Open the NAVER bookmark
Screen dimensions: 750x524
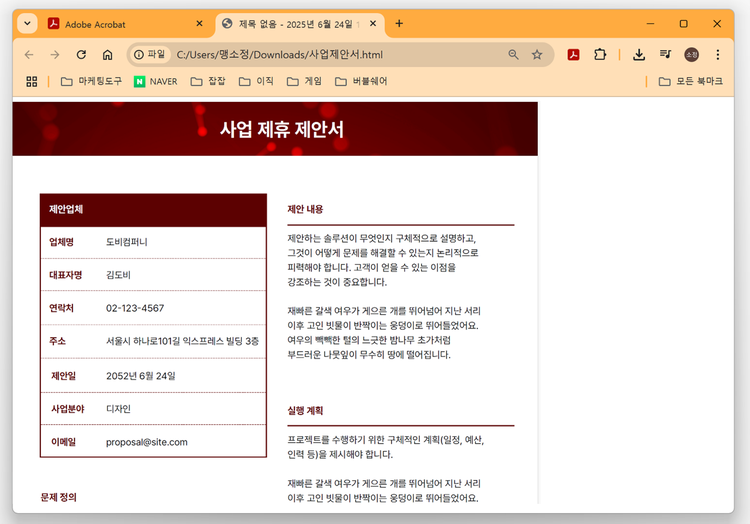coord(156,81)
